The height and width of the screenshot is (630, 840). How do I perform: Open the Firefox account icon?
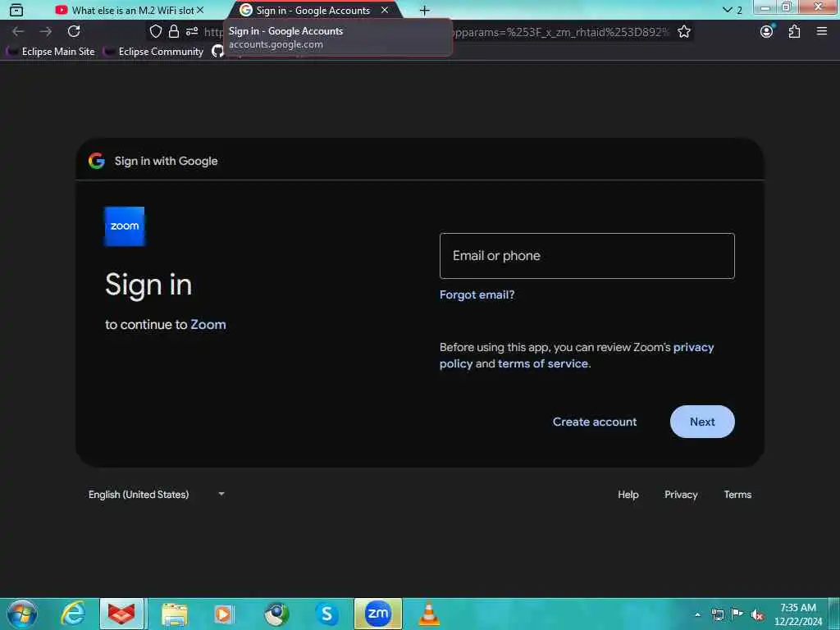point(767,32)
